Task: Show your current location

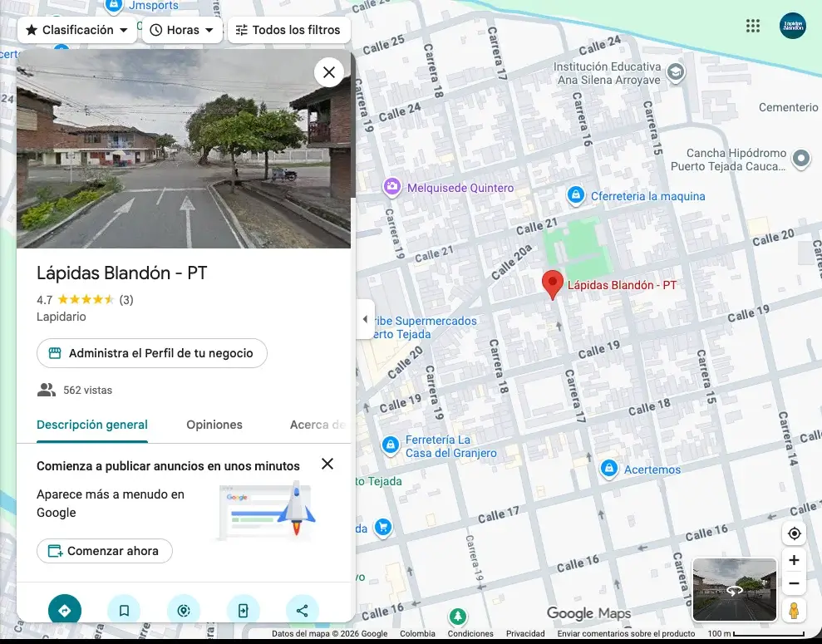Action: [x=794, y=533]
